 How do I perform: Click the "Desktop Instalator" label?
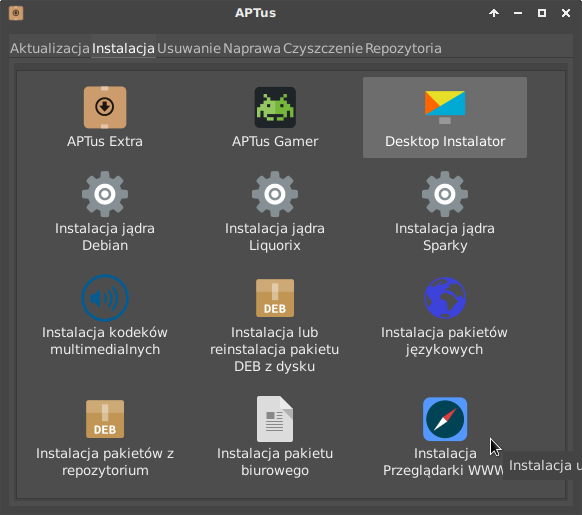(x=445, y=141)
